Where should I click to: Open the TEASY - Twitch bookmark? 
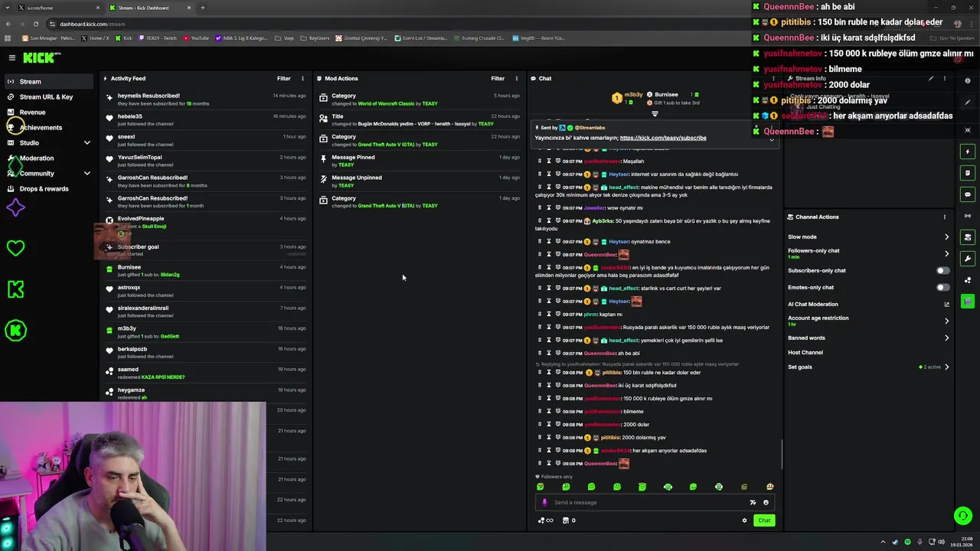[157, 37]
